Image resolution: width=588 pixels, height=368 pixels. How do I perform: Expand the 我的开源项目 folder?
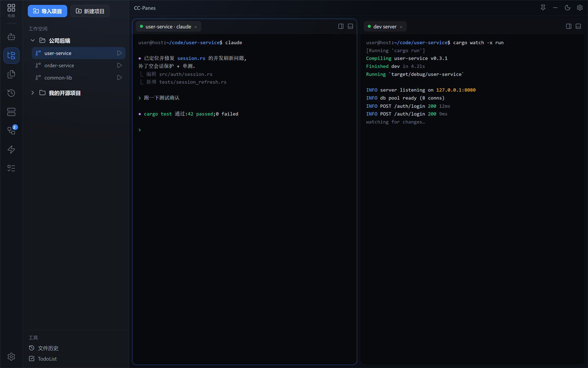tap(33, 93)
